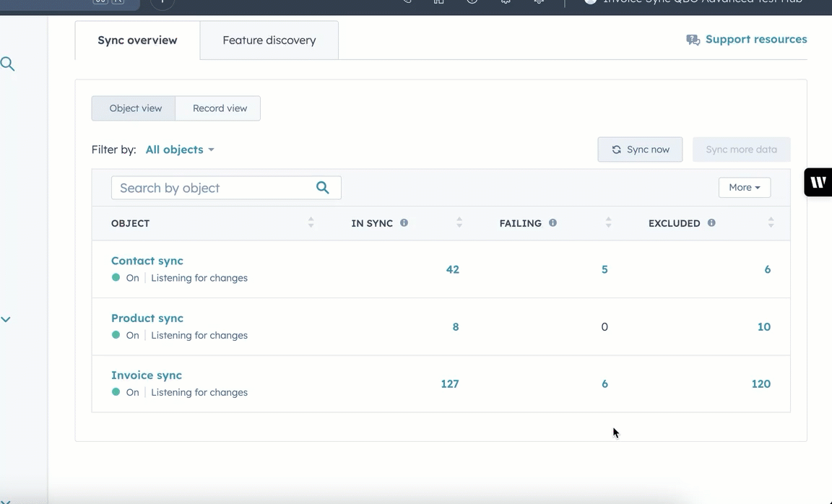Open the Invoice sync link

pyautogui.click(x=147, y=375)
